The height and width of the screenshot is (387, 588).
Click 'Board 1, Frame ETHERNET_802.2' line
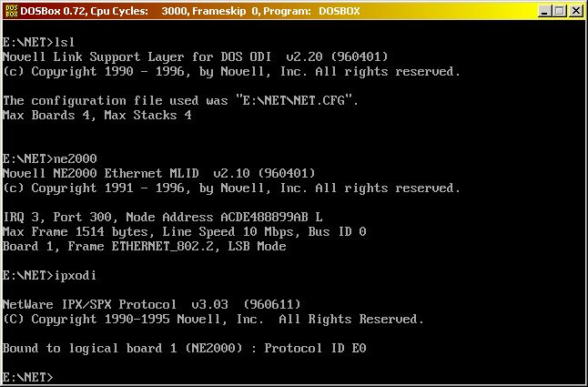pos(145,247)
